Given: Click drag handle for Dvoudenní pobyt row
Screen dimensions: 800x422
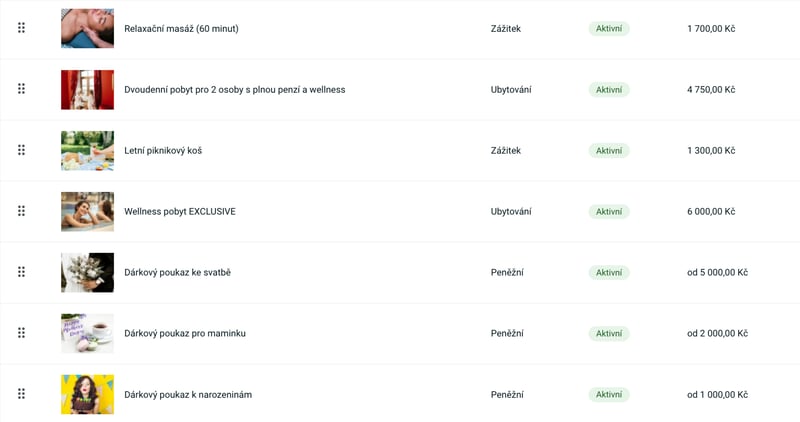Looking at the screenshot, I should pos(21,89).
